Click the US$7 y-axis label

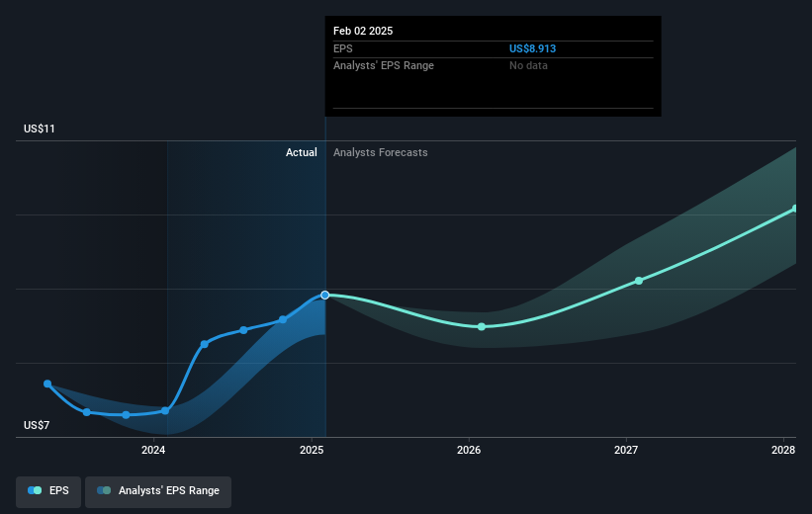pos(37,425)
